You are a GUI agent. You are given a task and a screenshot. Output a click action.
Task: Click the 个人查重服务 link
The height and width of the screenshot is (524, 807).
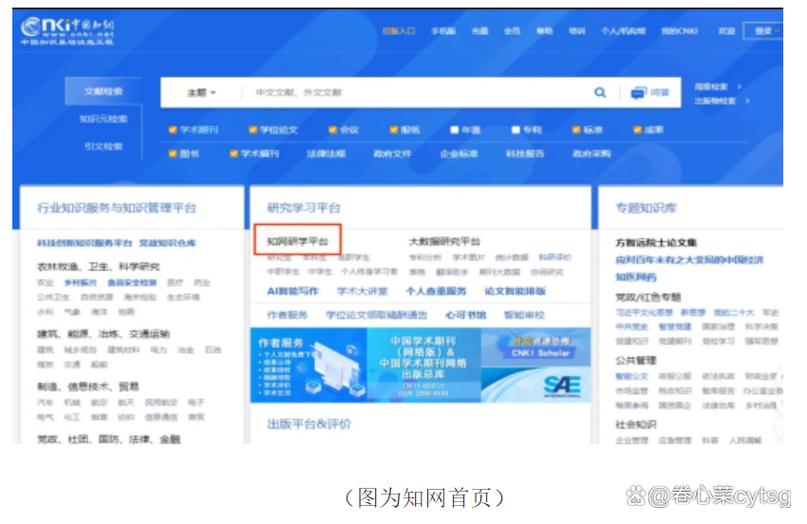point(436,291)
